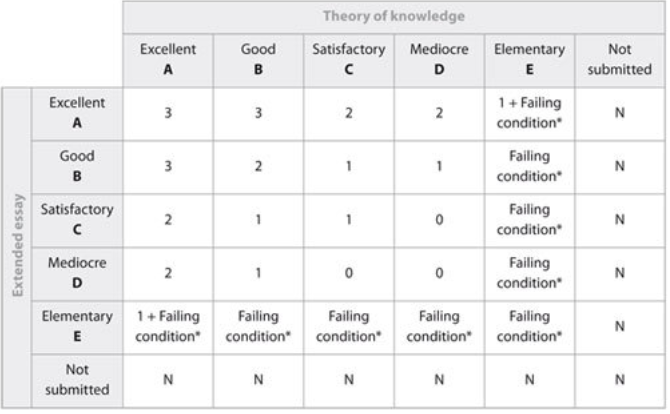670x414 pixels.
Task: Select the '1 + Failing condition' cell in row A
Action: [529, 114]
